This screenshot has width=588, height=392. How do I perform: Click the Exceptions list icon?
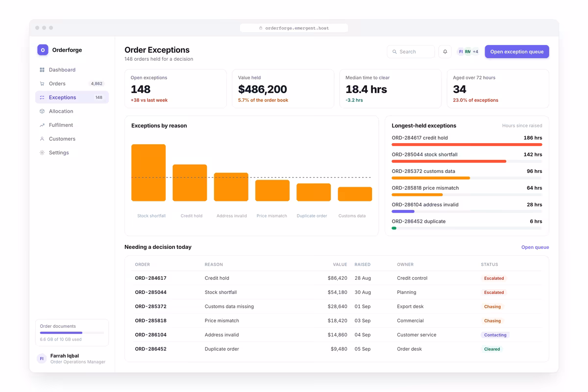[x=42, y=98]
